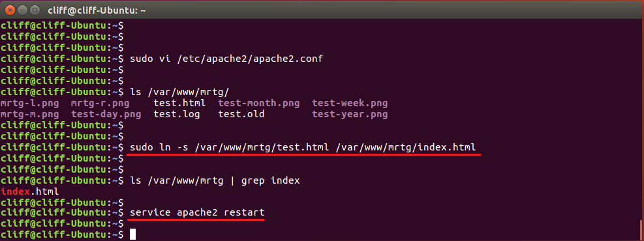
Task: Maximize the terminal window
Action: click(x=35, y=10)
